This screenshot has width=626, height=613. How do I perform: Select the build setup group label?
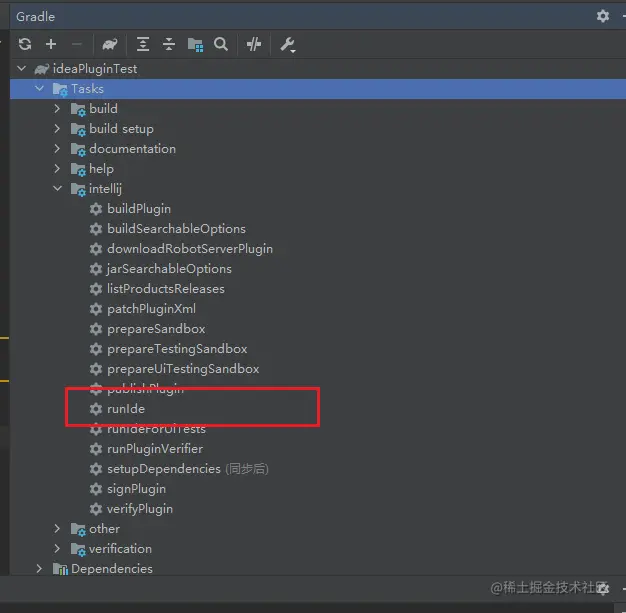[x=121, y=129]
